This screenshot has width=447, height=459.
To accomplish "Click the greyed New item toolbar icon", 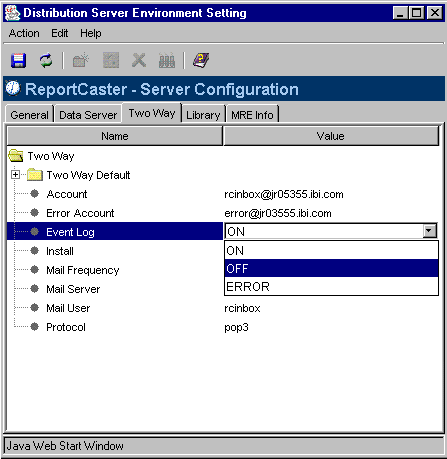I will (81, 60).
